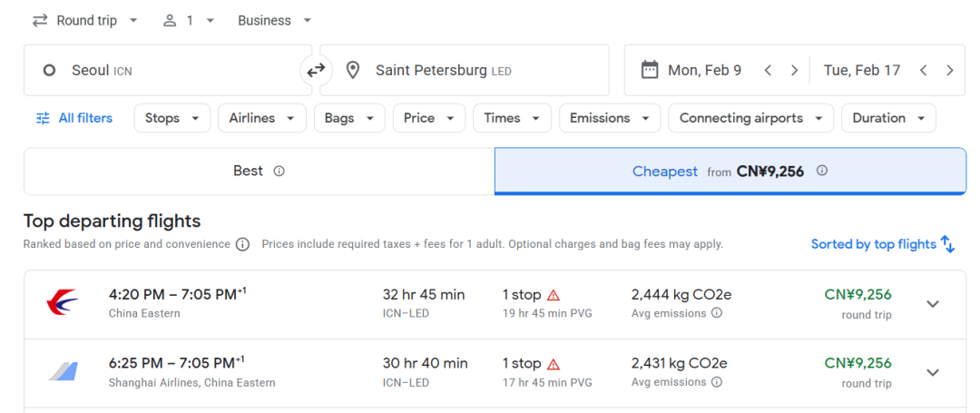Edit the Seoul ICN origin field
Viewport: 980px width, 413px height.
coord(168,70)
